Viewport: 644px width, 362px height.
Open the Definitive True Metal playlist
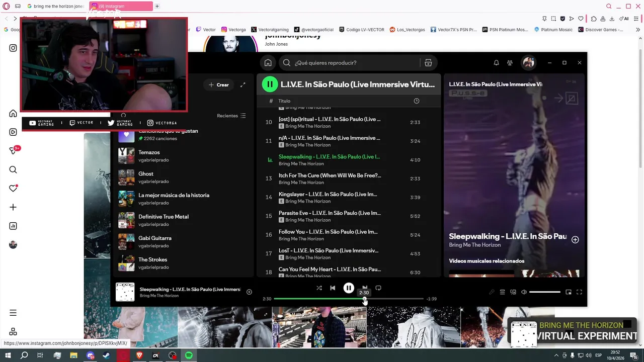click(x=183, y=220)
